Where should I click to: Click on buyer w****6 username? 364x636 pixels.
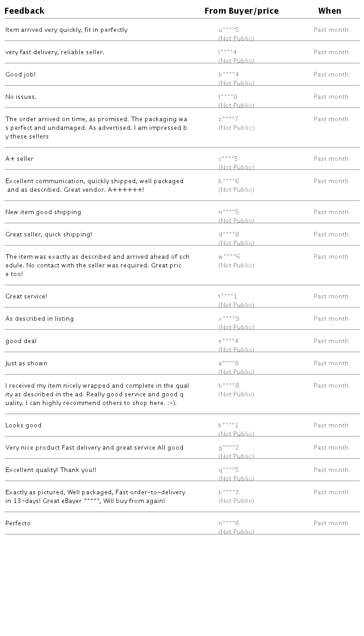(x=229, y=257)
